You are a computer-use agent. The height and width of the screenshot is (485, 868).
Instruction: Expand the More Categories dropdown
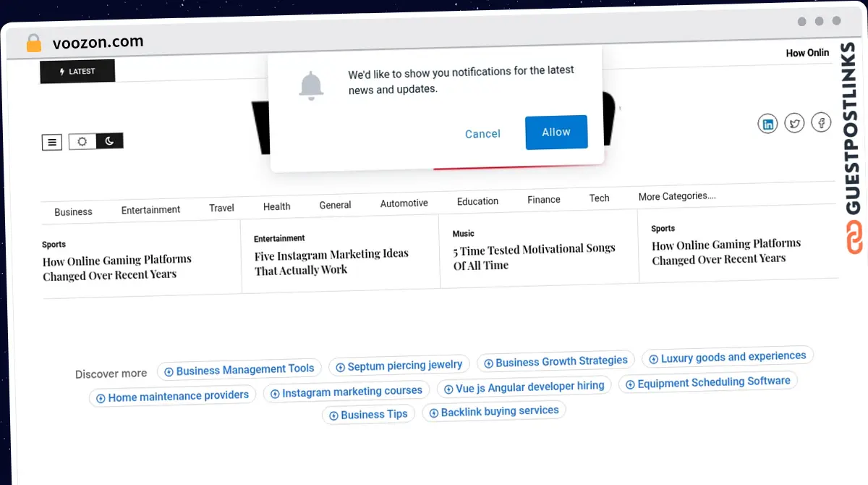pyautogui.click(x=676, y=195)
